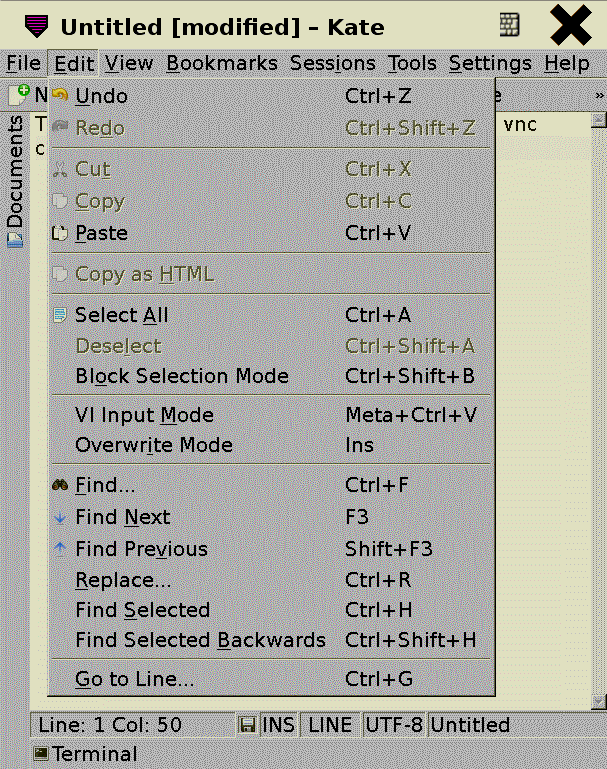Click the UTF-8 encoding status field

pyautogui.click(x=394, y=725)
